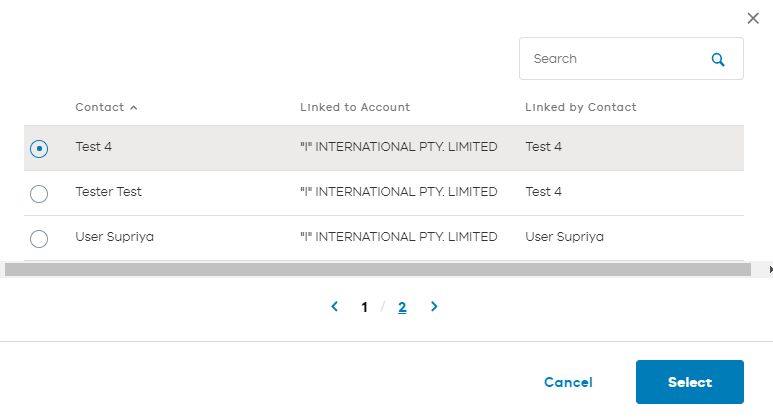Go to previous page with left chevron

point(334,307)
